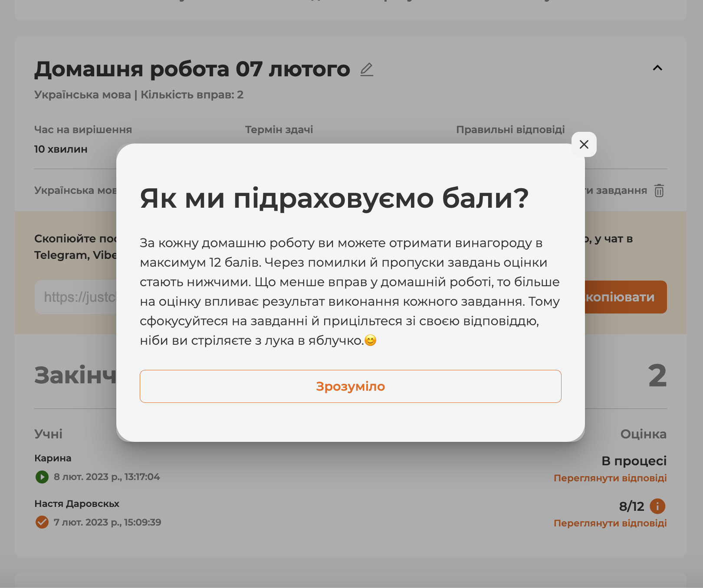The height and width of the screenshot is (588, 703).
Task: Select student name 'Карина'
Action: (x=53, y=458)
